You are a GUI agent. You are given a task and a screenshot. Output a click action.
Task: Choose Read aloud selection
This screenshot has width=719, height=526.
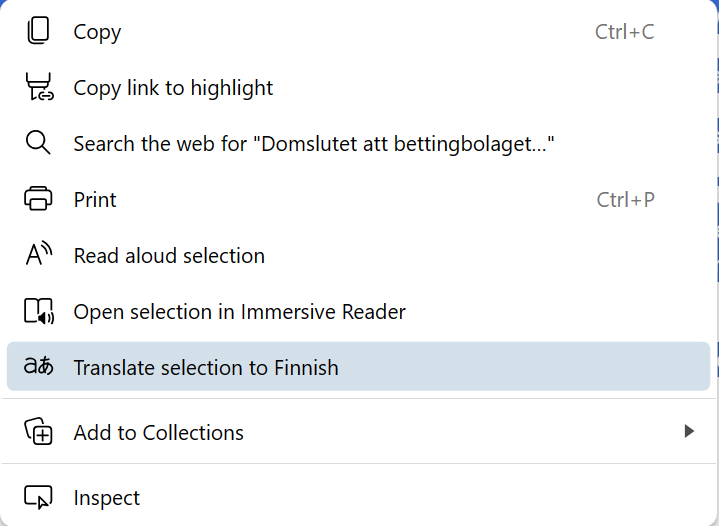(x=358, y=255)
